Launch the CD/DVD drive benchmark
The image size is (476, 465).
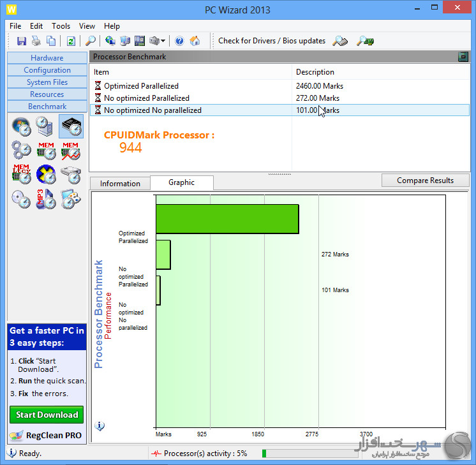22,199
